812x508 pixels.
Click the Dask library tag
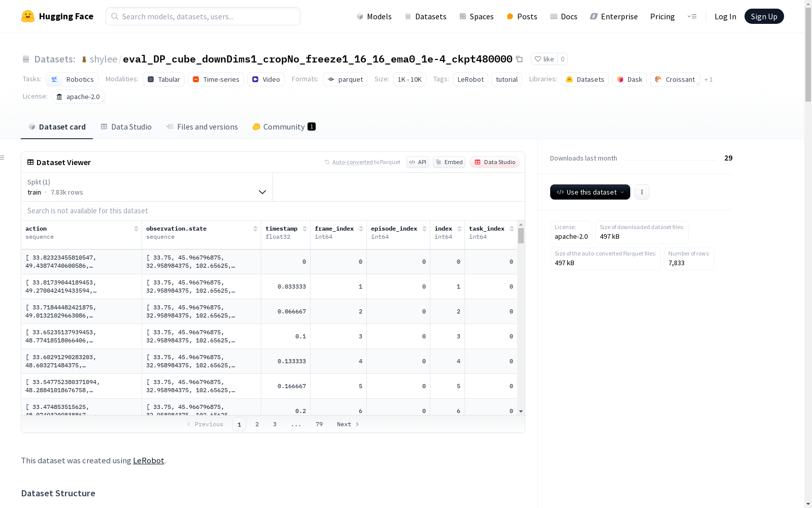[629, 79]
